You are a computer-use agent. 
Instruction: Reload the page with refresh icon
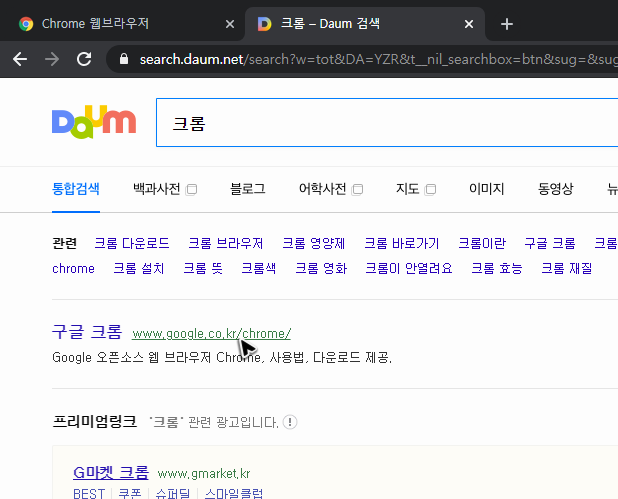[x=84, y=60]
